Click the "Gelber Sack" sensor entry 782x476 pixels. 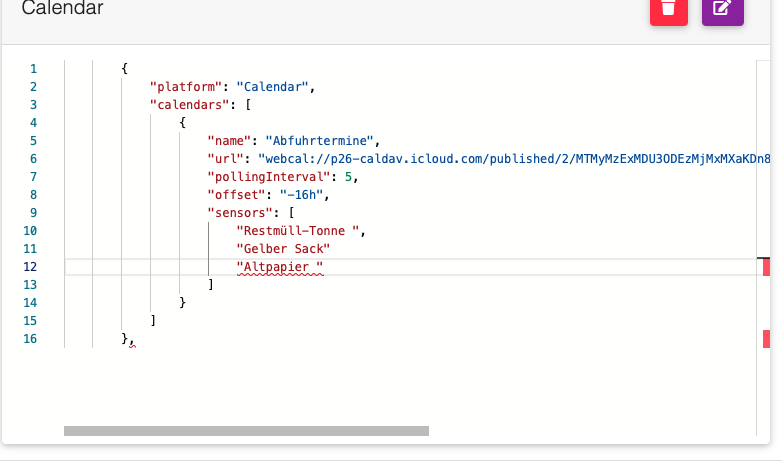click(x=283, y=248)
